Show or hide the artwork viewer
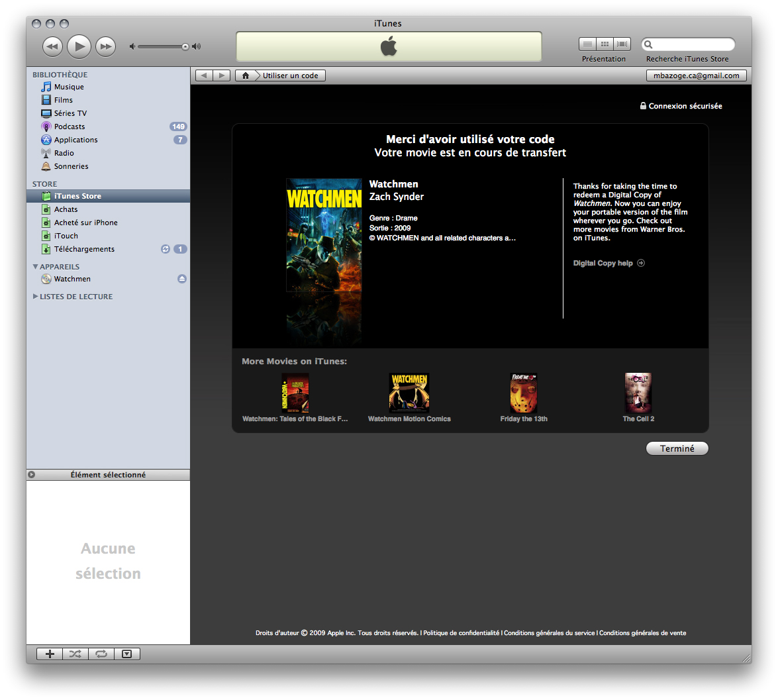The width and height of the screenshot is (778, 700). tap(127, 654)
